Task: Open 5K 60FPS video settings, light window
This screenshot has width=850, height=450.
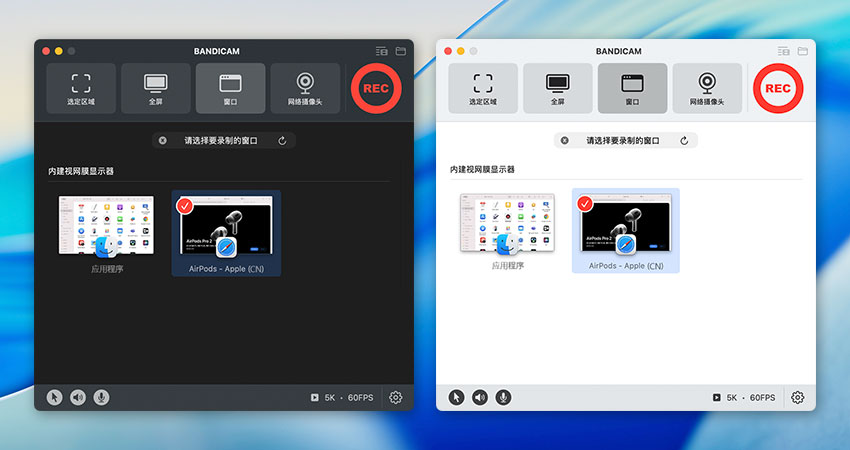Action: (x=744, y=397)
